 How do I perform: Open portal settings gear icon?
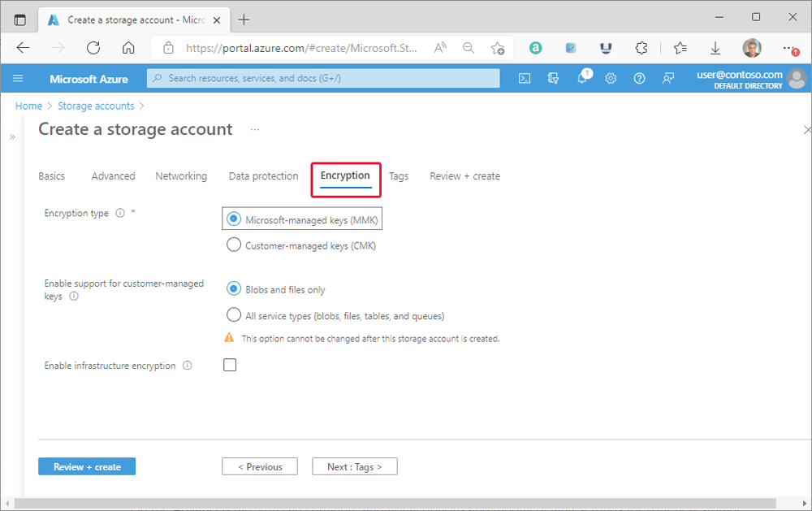point(611,78)
